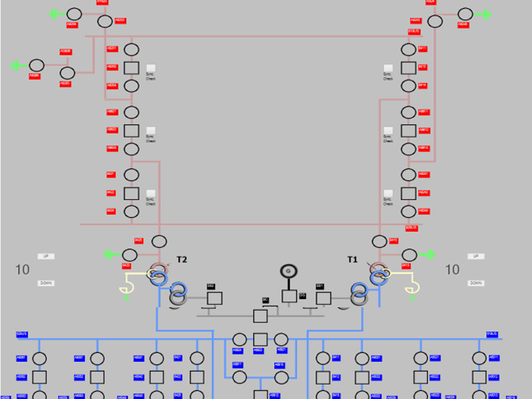Click the green earth switch left of T2

point(110,255)
